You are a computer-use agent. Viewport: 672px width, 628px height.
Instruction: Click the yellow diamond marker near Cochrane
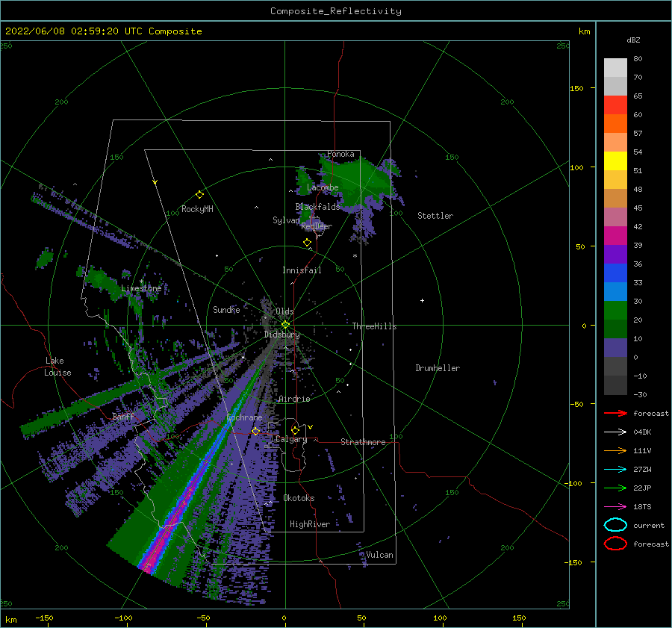(255, 431)
